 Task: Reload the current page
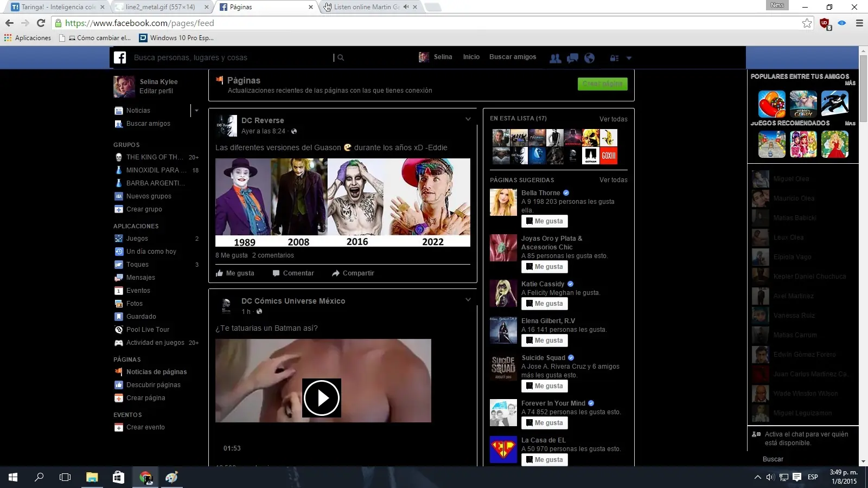click(41, 23)
